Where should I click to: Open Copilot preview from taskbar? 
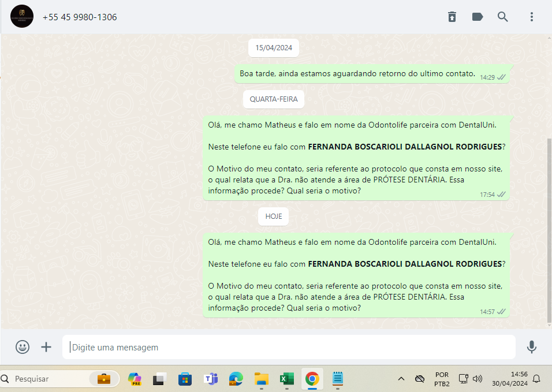tap(135, 379)
